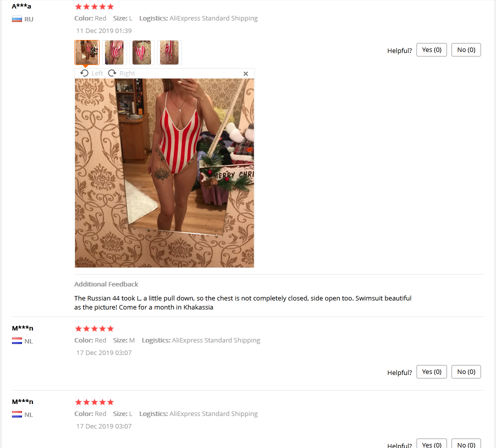Select the first review thumbnail with play icon
Screen dimensions: 496x448
pos(87,52)
